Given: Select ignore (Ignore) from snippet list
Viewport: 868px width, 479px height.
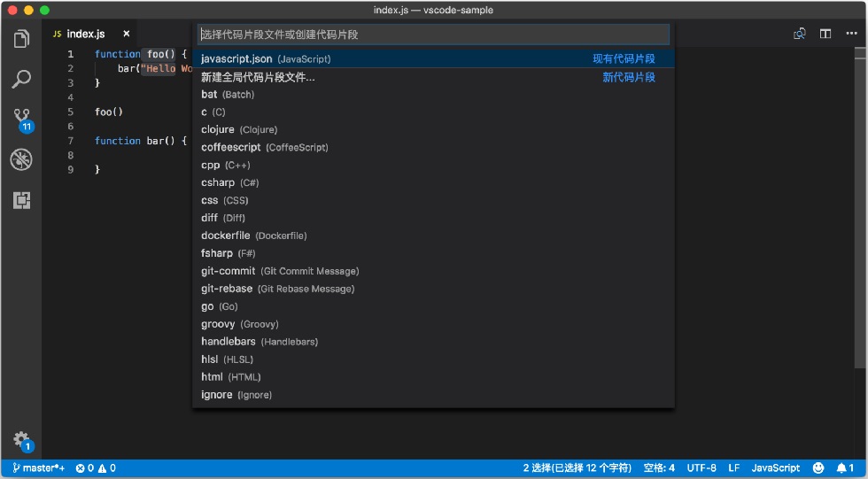Looking at the screenshot, I should 433,395.
